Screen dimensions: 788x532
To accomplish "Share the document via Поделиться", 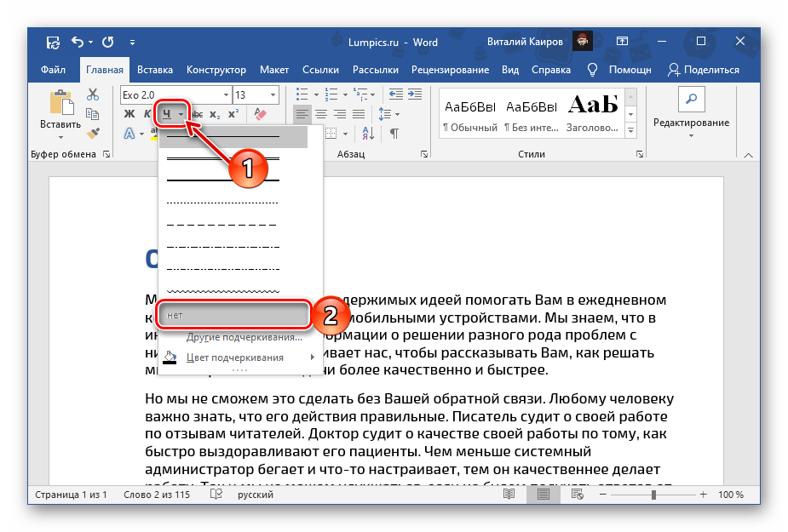I will tap(704, 70).
